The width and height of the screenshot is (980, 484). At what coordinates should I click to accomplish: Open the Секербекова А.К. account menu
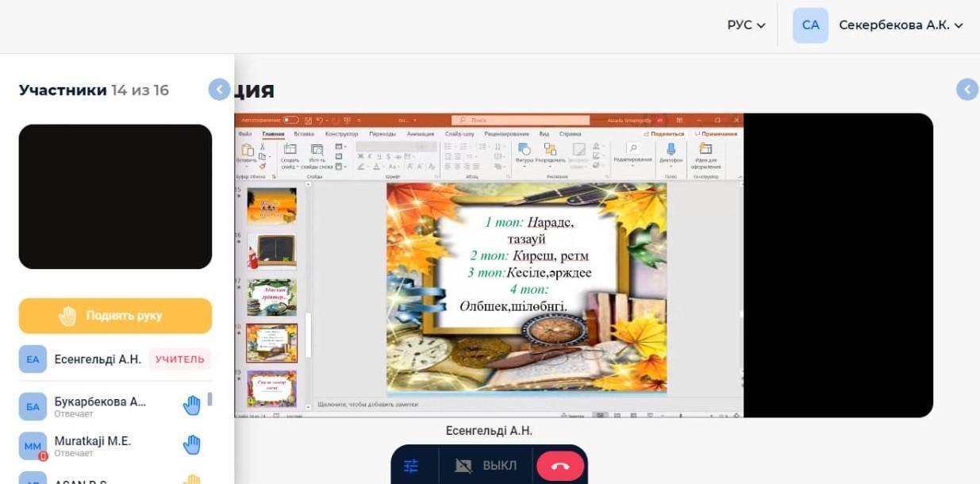click(x=901, y=25)
